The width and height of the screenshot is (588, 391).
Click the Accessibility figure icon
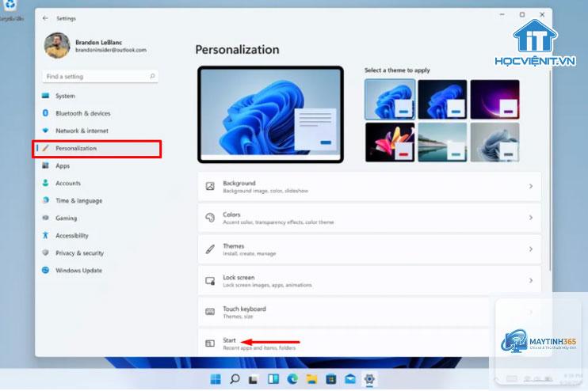45,235
